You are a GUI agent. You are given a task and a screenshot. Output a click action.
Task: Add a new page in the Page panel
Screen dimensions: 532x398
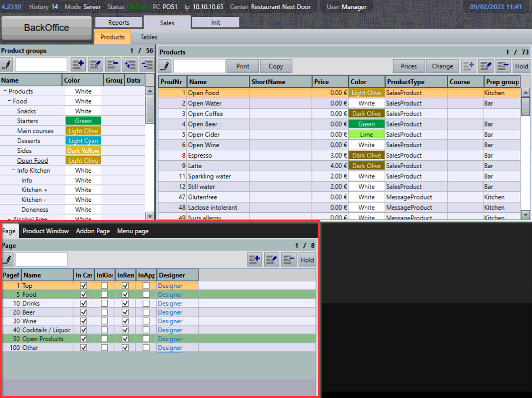[254, 259]
